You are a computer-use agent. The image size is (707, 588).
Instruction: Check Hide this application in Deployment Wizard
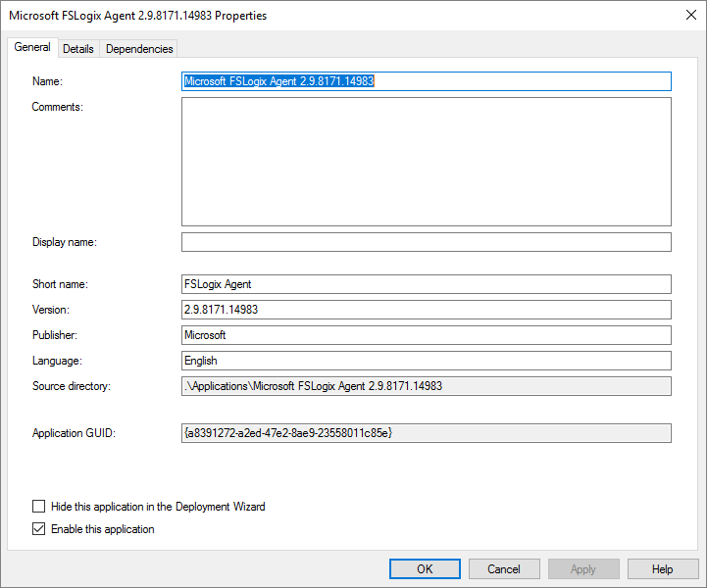coord(39,507)
